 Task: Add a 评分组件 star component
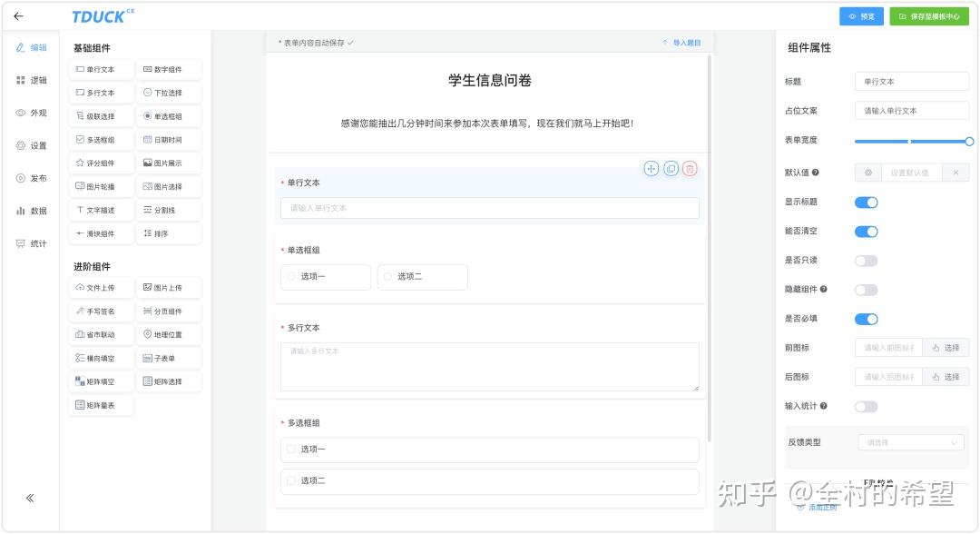[x=102, y=163]
